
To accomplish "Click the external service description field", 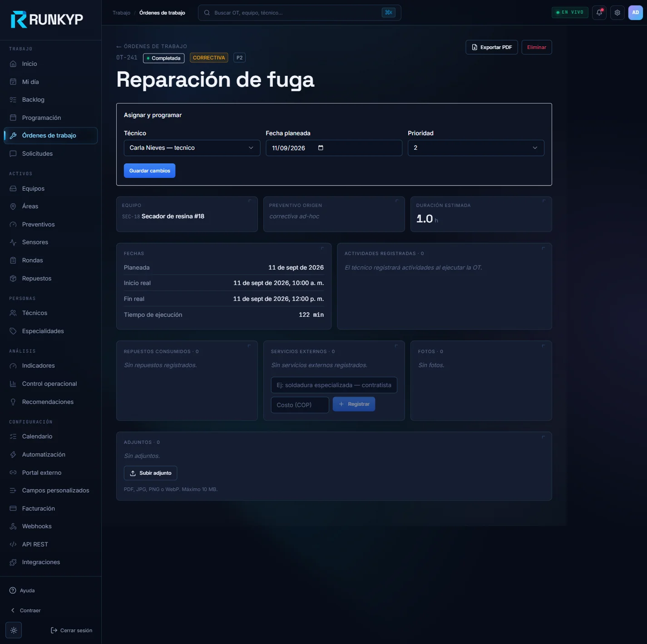I will (x=334, y=385).
